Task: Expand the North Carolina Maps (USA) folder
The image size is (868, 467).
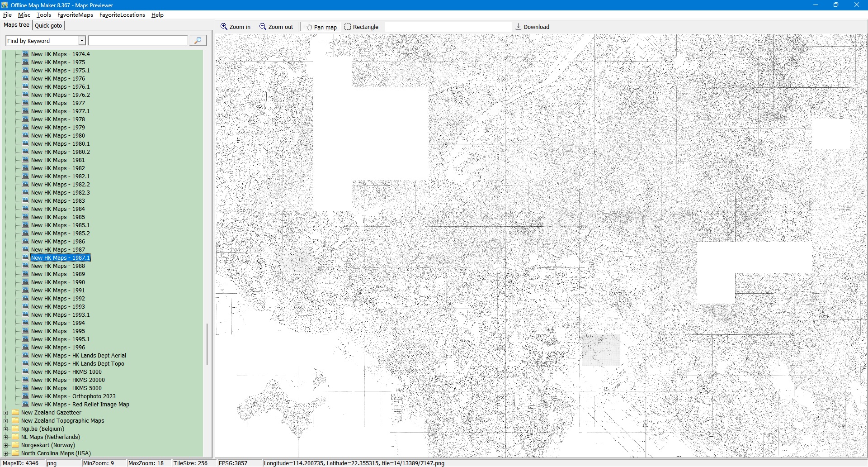Action: (5, 453)
